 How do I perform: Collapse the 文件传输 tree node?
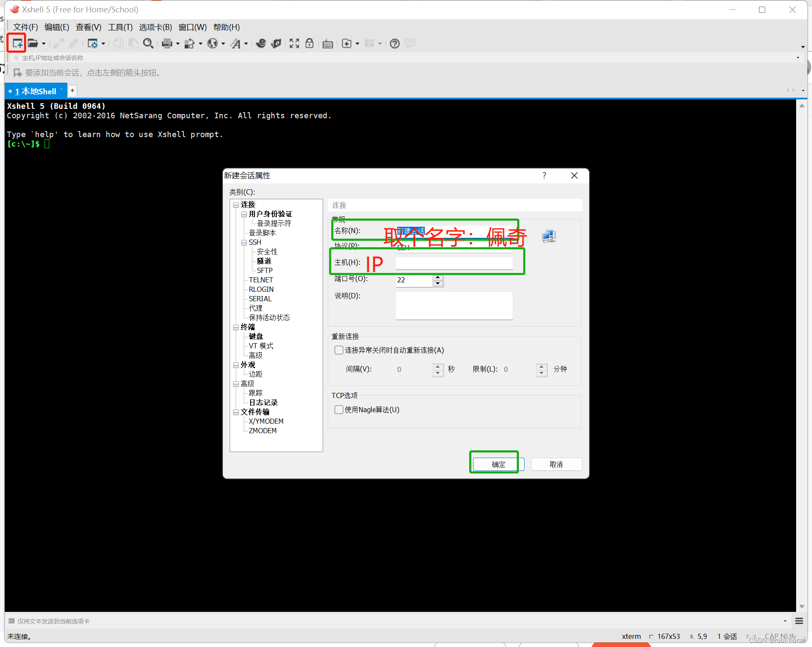(x=236, y=412)
